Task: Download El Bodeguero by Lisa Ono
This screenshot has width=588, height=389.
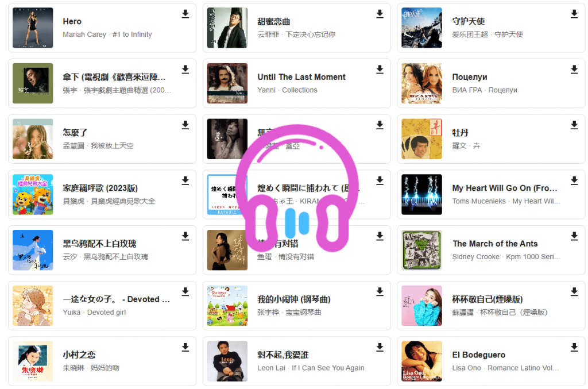Action: [x=574, y=348]
